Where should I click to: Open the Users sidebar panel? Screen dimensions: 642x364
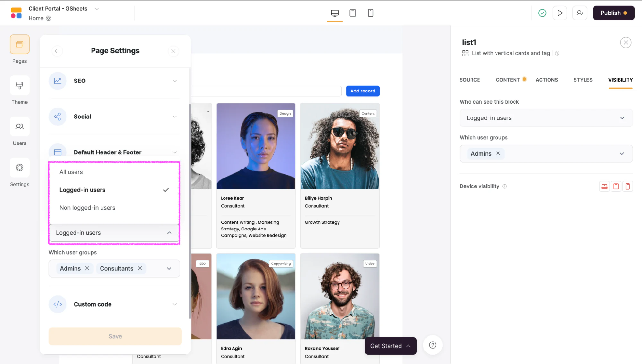click(x=20, y=126)
